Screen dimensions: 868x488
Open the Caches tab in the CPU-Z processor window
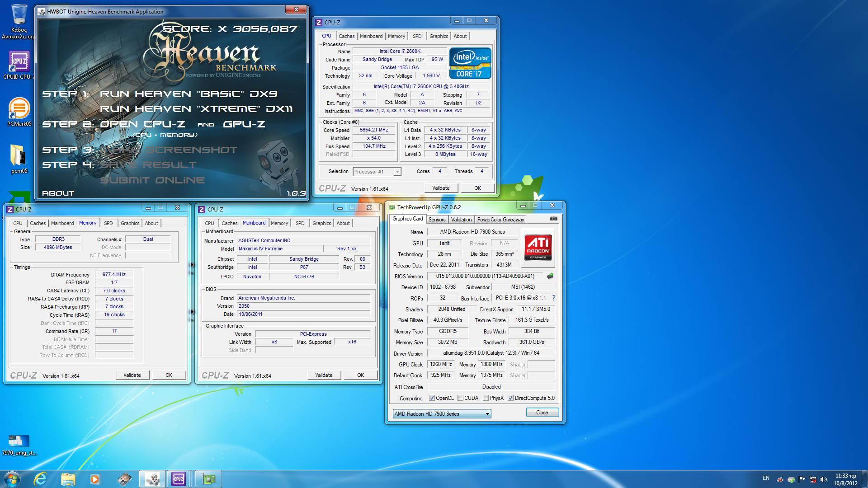click(x=346, y=36)
